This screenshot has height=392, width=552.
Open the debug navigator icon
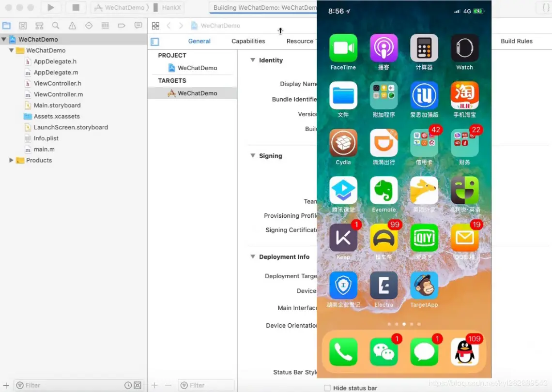[105, 25]
